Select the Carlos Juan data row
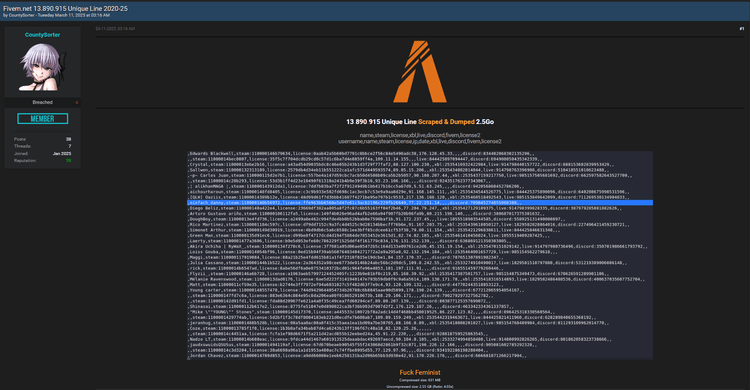The width and height of the screenshot is (750, 390). click(x=409, y=176)
